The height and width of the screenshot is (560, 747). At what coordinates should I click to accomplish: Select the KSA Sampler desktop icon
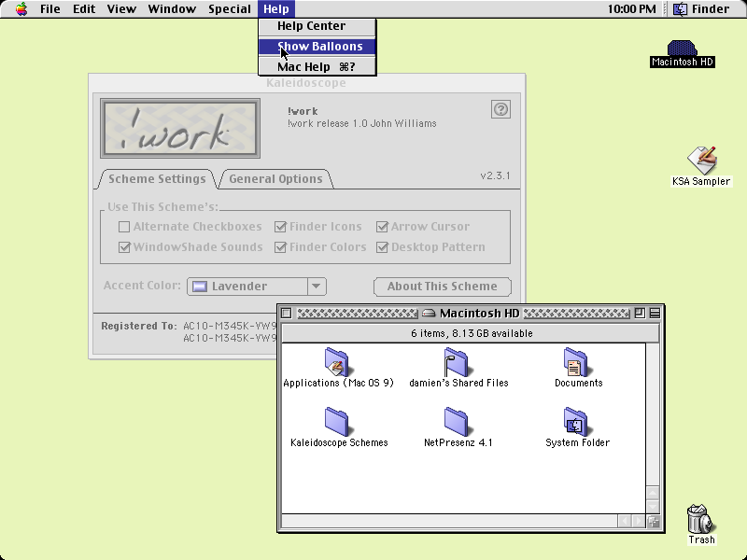[702, 160]
